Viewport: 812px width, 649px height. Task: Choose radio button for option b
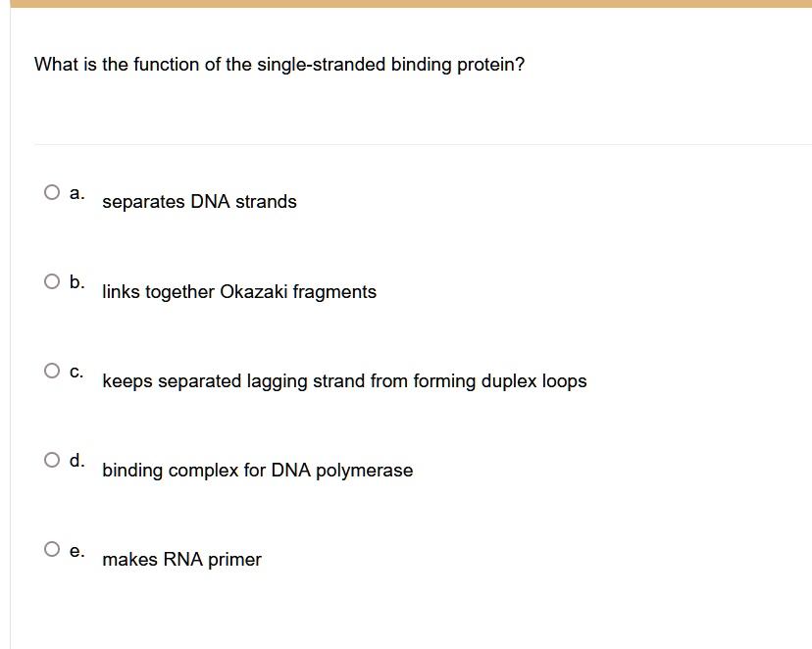[x=51, y=282]
